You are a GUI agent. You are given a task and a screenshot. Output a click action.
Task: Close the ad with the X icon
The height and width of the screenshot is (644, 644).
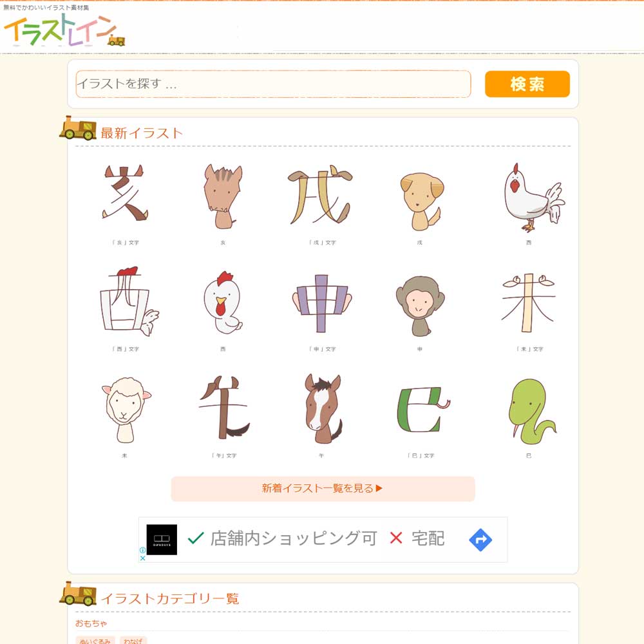142,558
